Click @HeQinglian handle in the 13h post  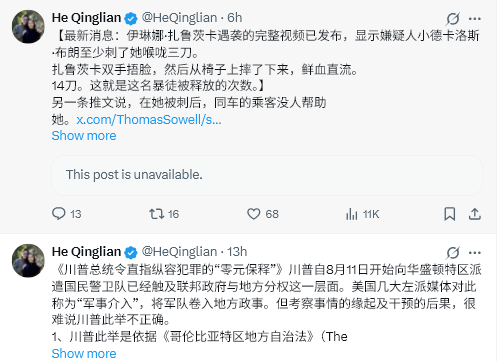(179, 252)
